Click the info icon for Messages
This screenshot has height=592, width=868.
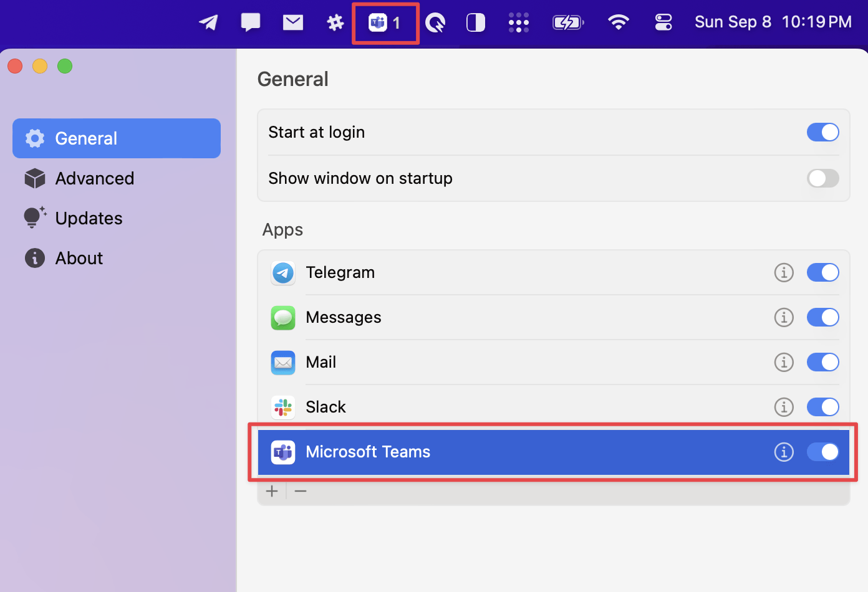(x=784, y=317)
